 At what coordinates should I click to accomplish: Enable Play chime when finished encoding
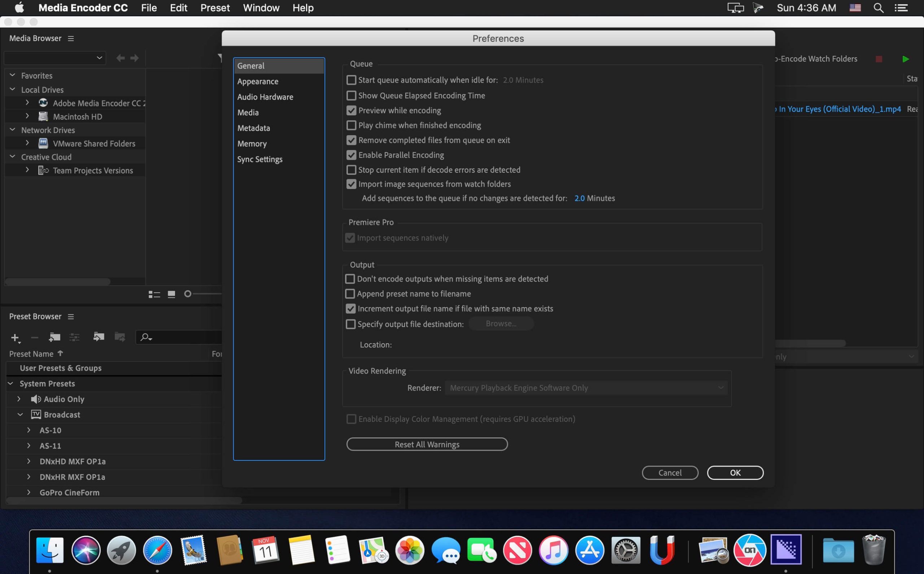[351, 125]
